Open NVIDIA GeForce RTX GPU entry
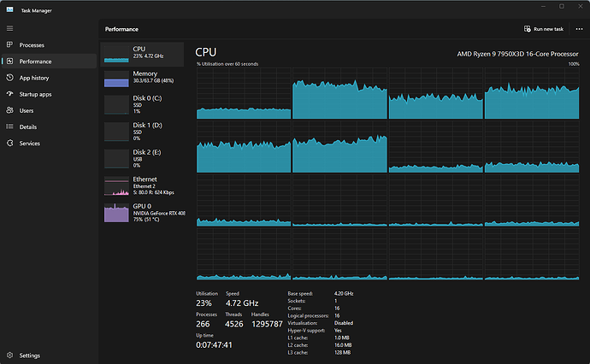Viewport: 590px width, 364px height. 142,213
